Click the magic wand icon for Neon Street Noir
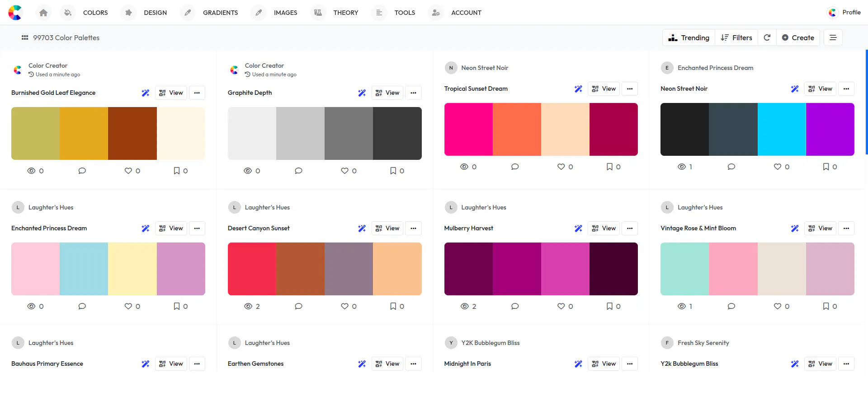This screenshot has width=868, height=401. (795, 89)
